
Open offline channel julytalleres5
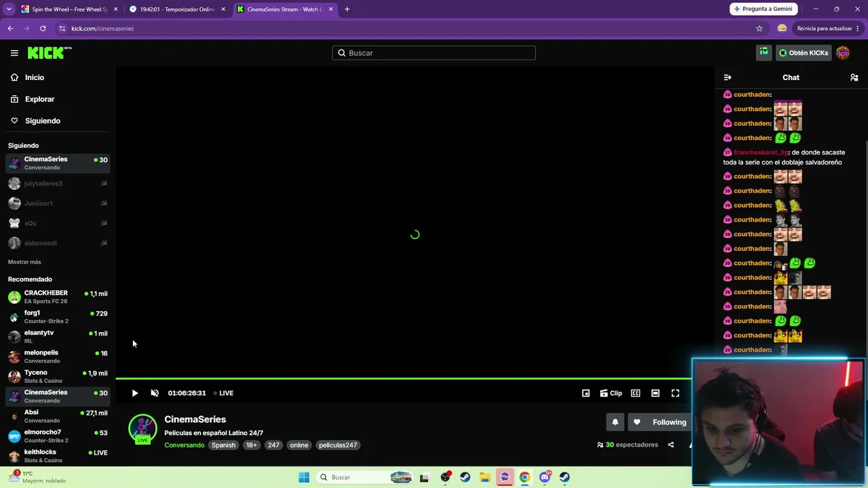pyautogui.click(x=58, y=184)
